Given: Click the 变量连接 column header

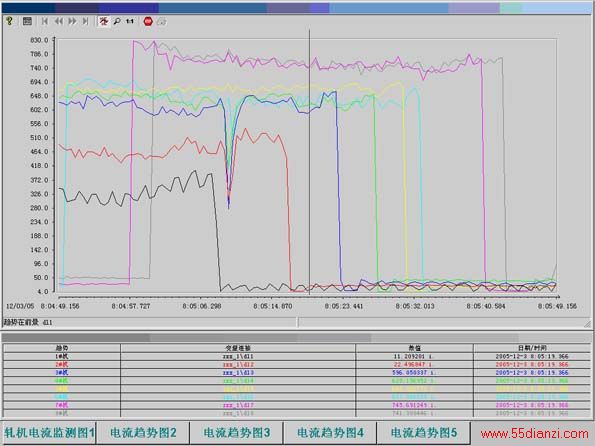Looking at the screenshot, I should pyautogui.click(x=238, y=348).
